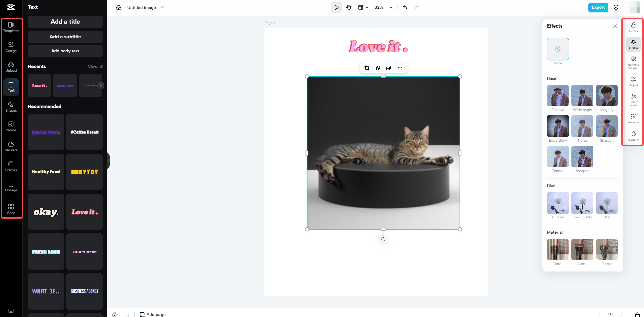Image resolution: width=644 pixels, height=317 pixels.
Task: Open the Apps panel
Action: [x=11, y=209]
